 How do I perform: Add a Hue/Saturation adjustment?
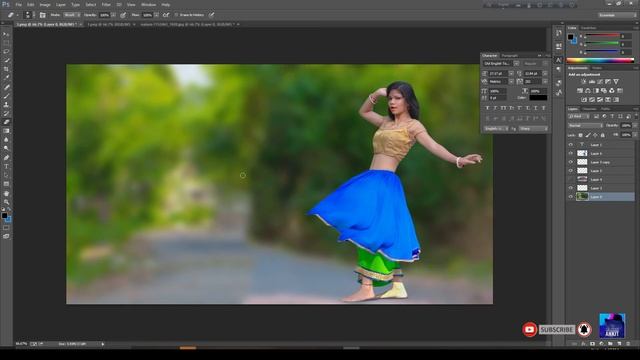pos(580,91)
